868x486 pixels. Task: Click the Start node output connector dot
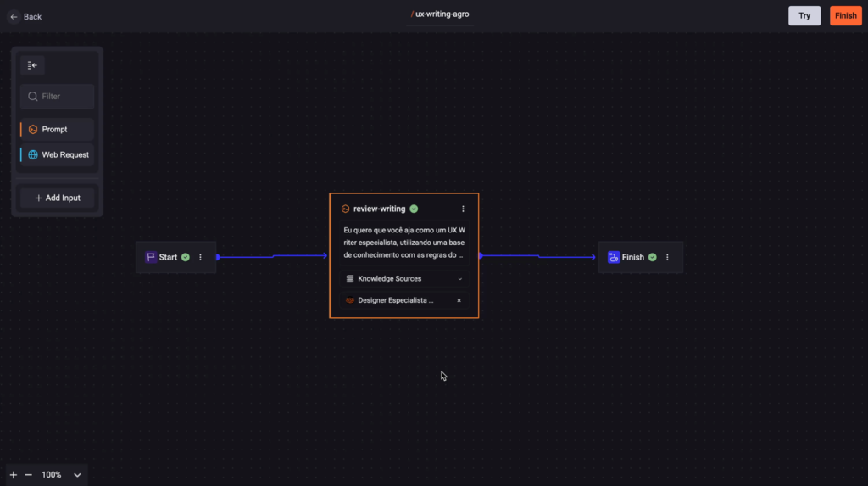[x=218, y=257]
